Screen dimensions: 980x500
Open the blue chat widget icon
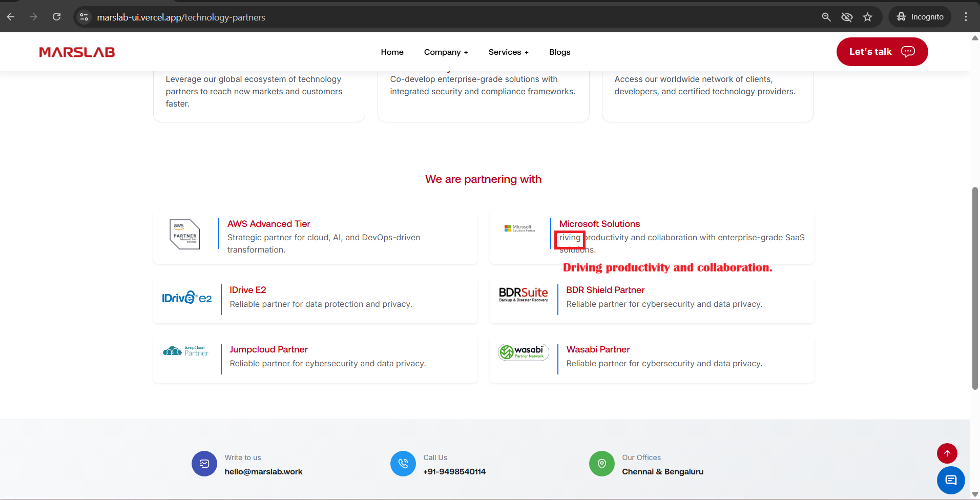[x=950, y=480]
